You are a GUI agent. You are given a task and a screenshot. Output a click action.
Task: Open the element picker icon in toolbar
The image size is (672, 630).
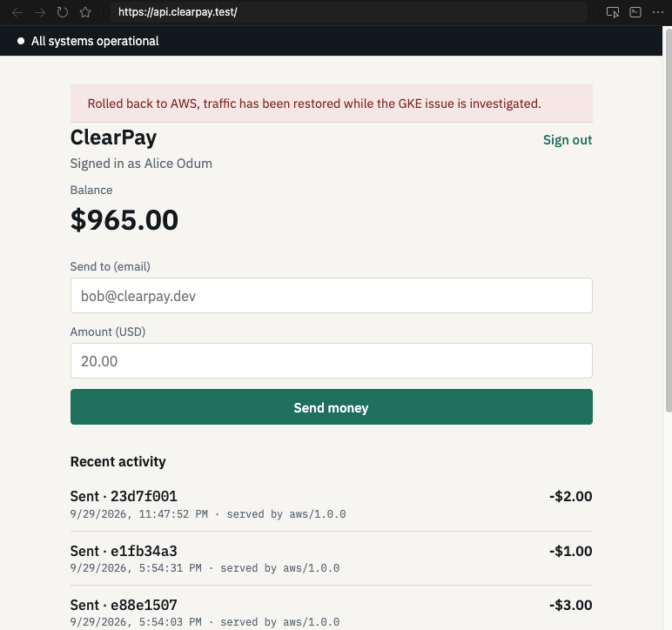613,12
